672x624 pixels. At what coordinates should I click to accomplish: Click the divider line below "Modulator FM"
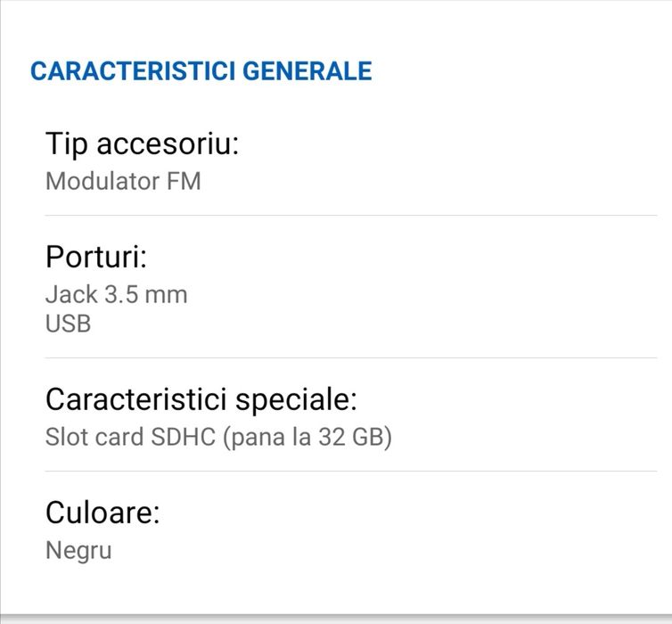point(351,215)
